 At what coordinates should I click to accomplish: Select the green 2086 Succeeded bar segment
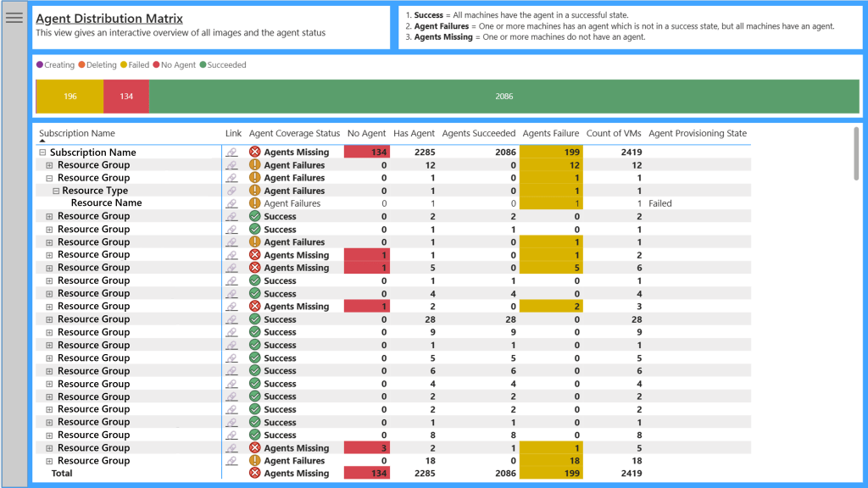click(504, 97)
